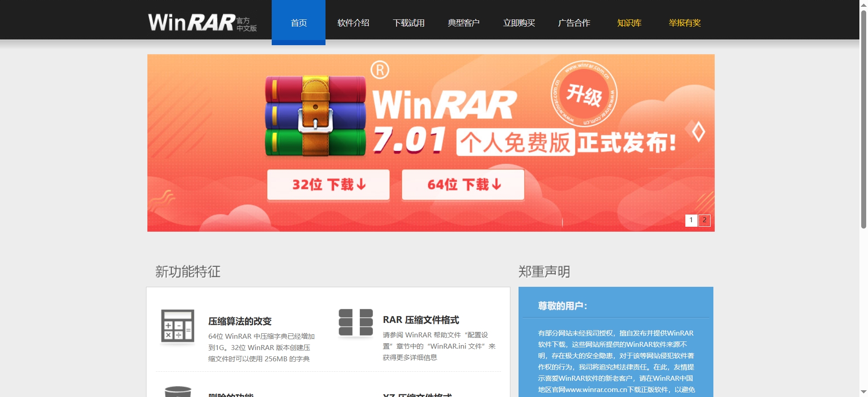Switch to banner slide 2
Viewport: 868px width, 397px height.
704,220
